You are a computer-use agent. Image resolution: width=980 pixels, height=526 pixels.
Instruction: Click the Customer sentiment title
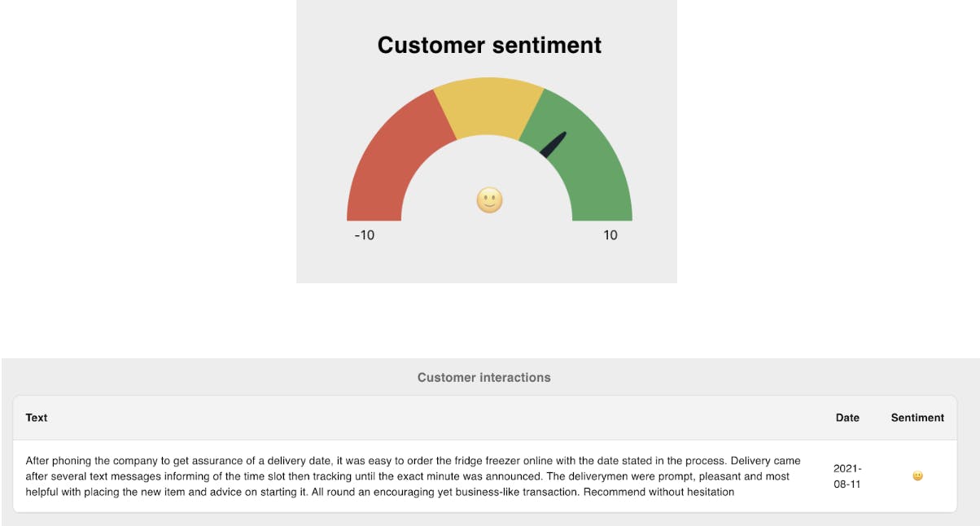[489, 46]
